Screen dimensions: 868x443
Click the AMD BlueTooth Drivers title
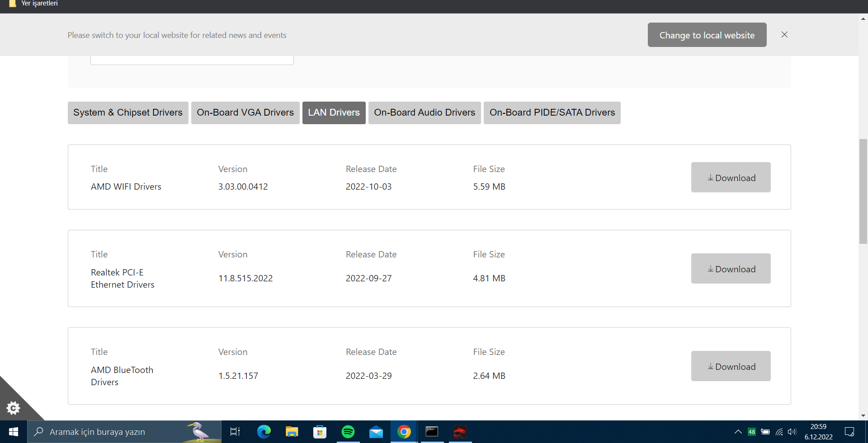(122, 376)
